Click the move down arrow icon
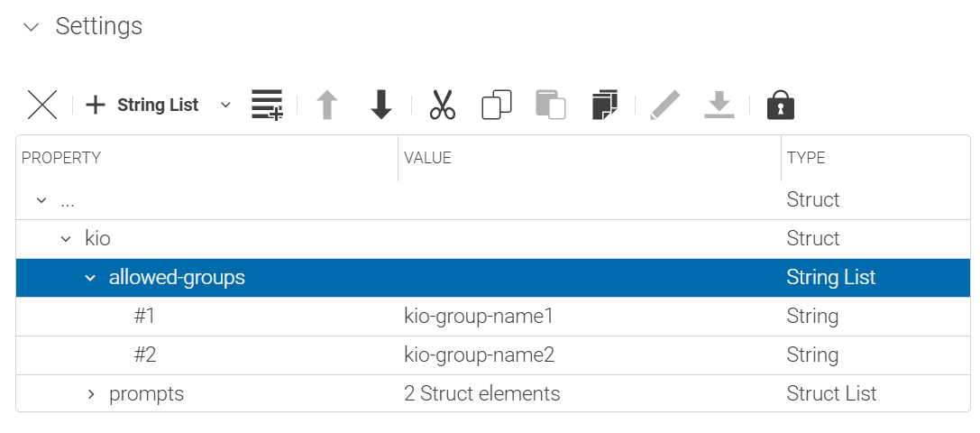Image resolution: width=980 pixels, height=433 pixels. (381, 105)
